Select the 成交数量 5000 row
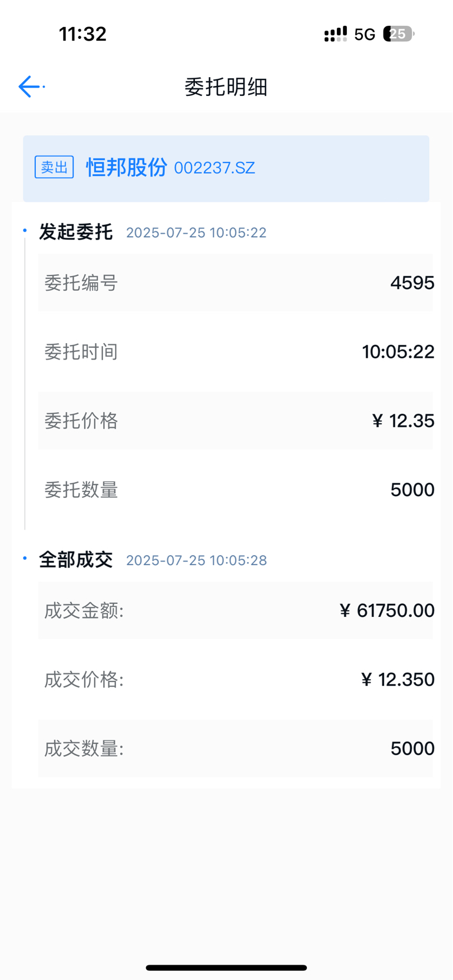453x980 pixels. point(236,748)
